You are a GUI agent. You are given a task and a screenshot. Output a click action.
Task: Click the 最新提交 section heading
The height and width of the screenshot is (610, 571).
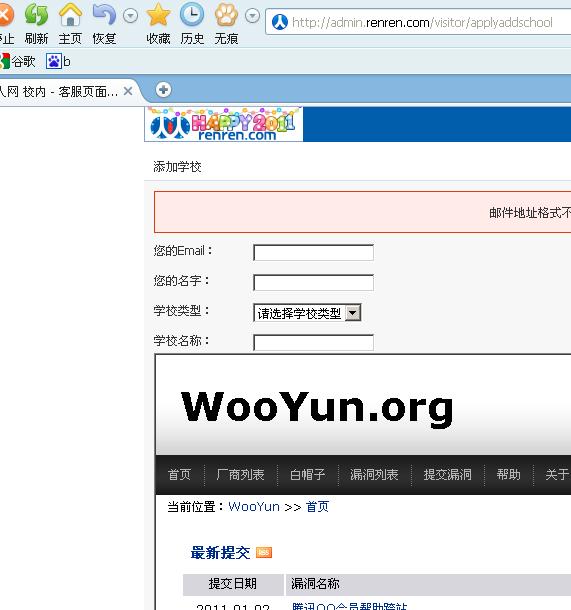coord(220,552)
